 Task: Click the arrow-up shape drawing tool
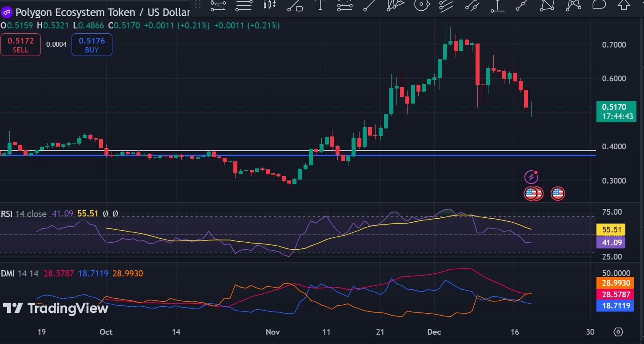(x=624, y=5)
